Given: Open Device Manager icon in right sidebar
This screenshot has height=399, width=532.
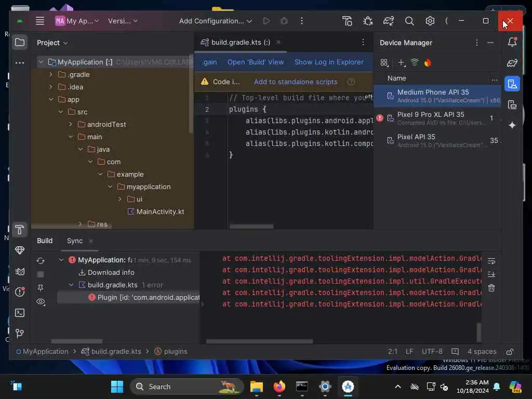Looking at the screenshot, I should point(512,84).
